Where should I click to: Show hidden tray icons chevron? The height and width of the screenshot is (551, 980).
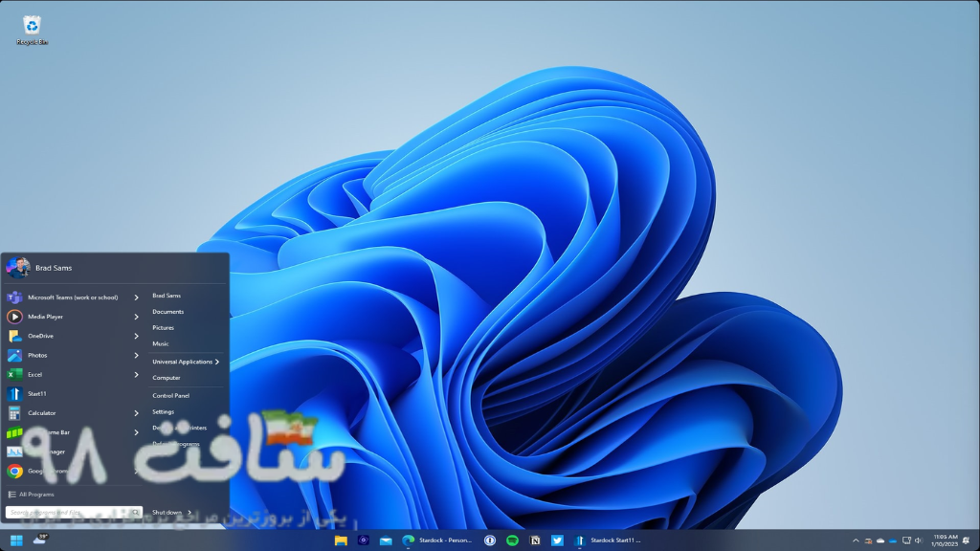coord(856,540)
